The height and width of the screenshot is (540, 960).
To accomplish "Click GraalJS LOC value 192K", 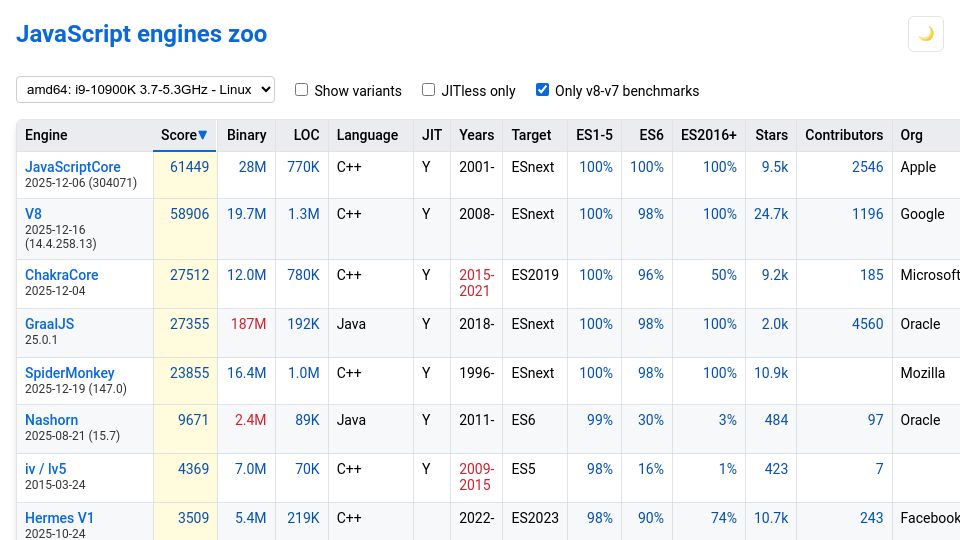I will click(x=304, y=324).
